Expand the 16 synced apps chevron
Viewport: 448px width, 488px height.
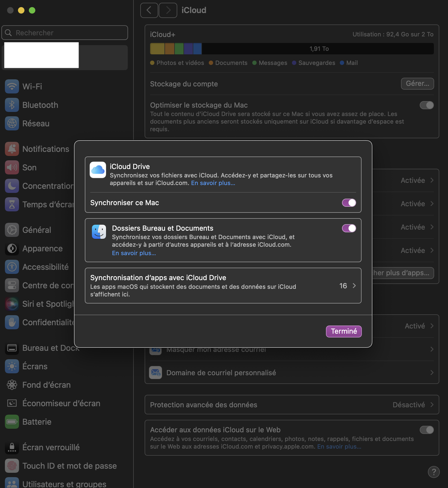[354, 286]
